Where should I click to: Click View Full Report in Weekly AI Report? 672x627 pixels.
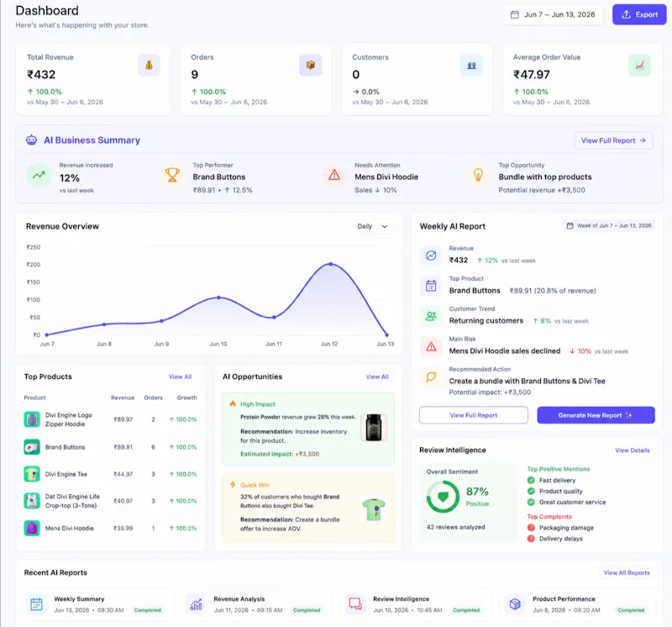tap(474, 415)
